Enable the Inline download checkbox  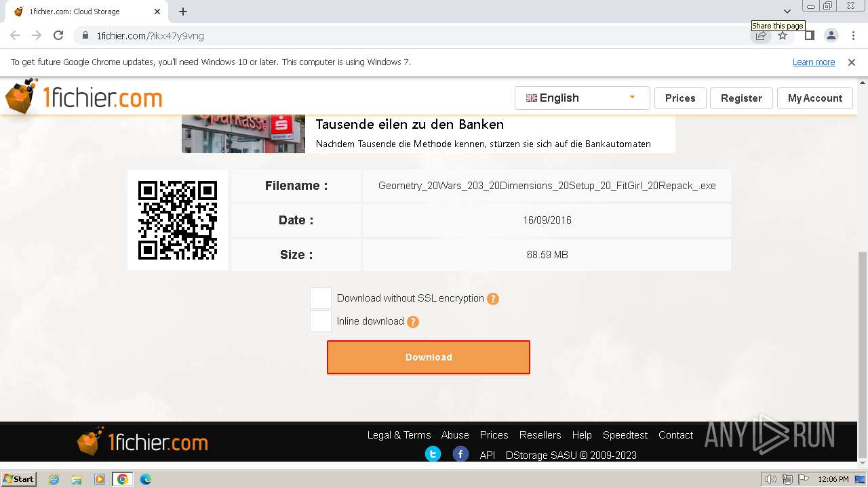coord(321,321)
